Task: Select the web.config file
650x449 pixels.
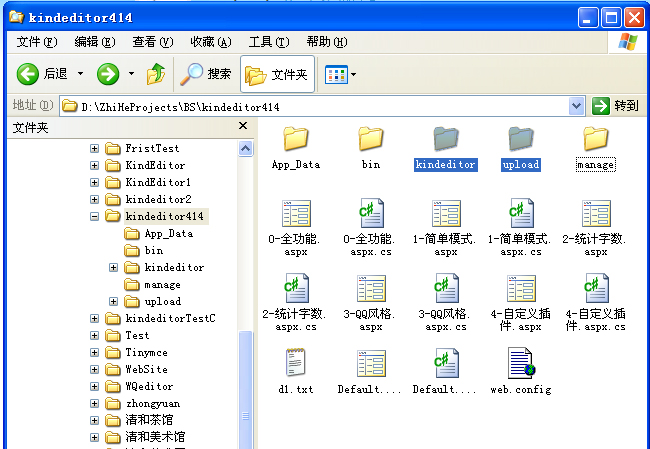Action: pos(521,371)
